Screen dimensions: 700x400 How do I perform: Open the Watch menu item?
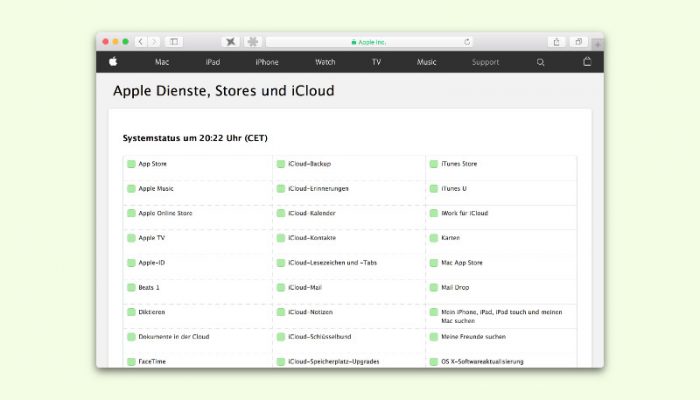(x=325, y=62)
